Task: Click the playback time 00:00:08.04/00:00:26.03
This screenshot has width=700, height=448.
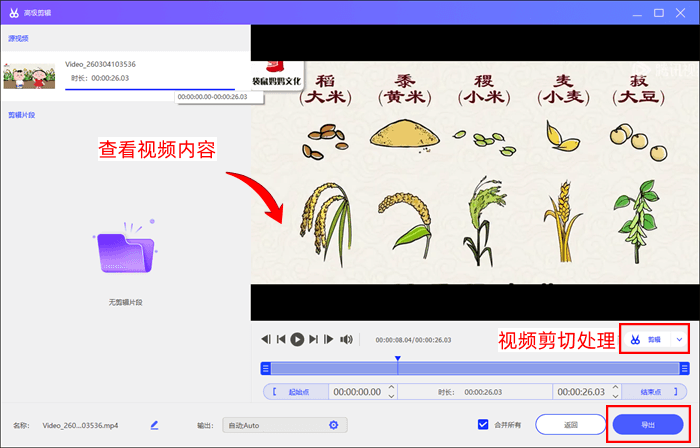Action: pos(413,340)
